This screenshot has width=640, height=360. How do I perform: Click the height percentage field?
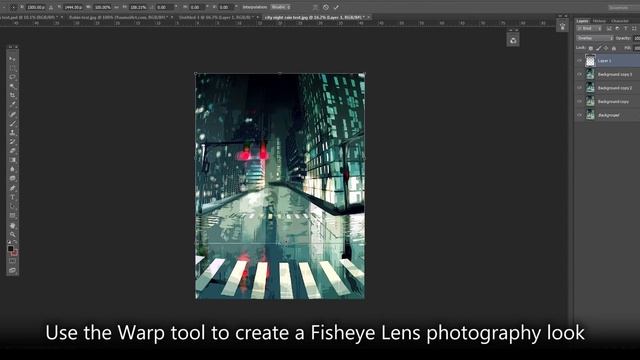pyautogui.click(x=138, y=7)
